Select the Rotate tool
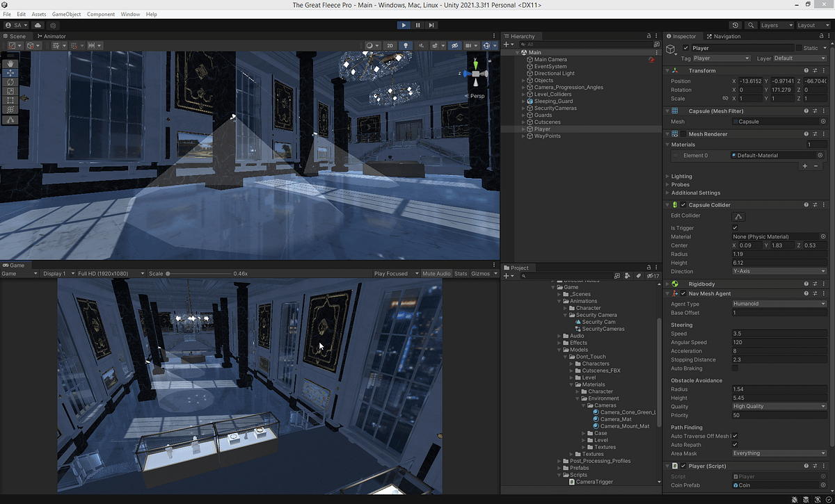The height and width of the screenshot is (504, 835). click(x=10, y=82)
